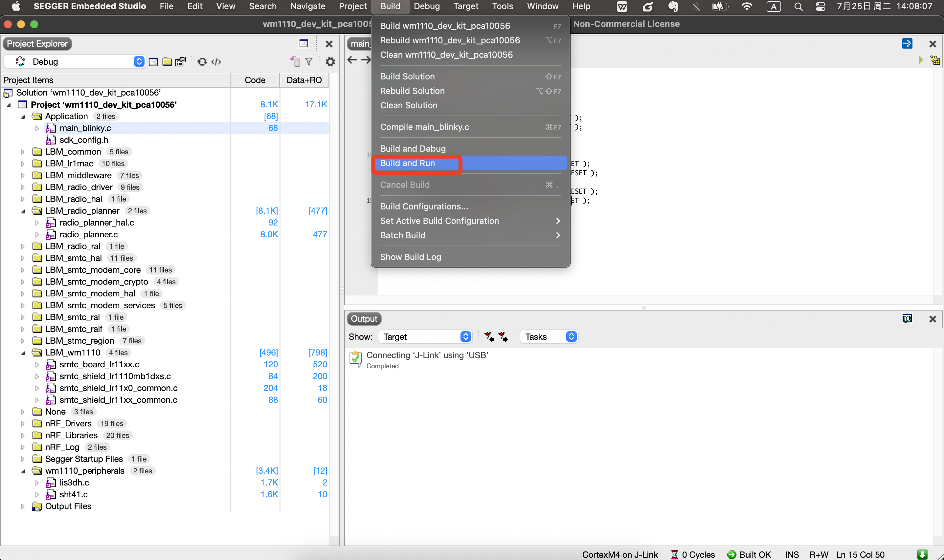Select main_blinky.c in project tree
Screen dimensions: 944x560
[85, 128]
